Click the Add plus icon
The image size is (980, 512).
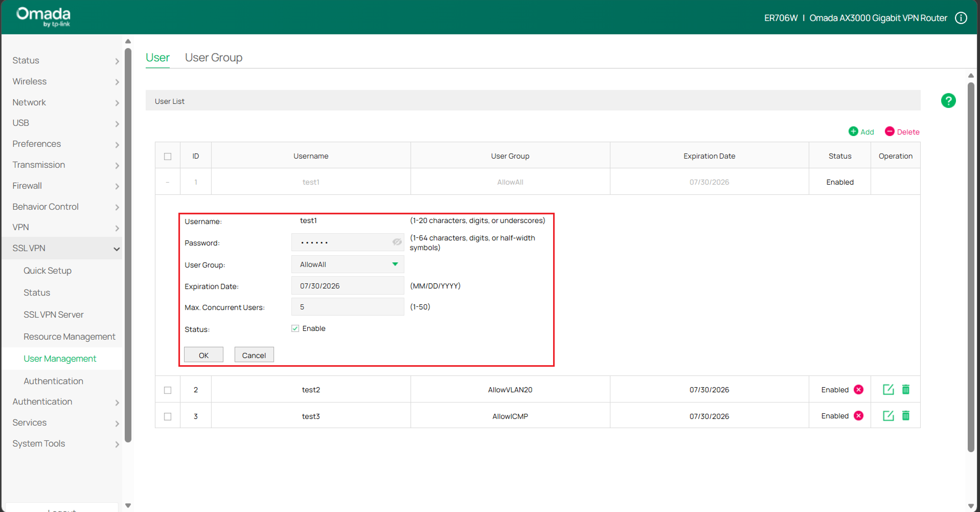pos(853,131)
